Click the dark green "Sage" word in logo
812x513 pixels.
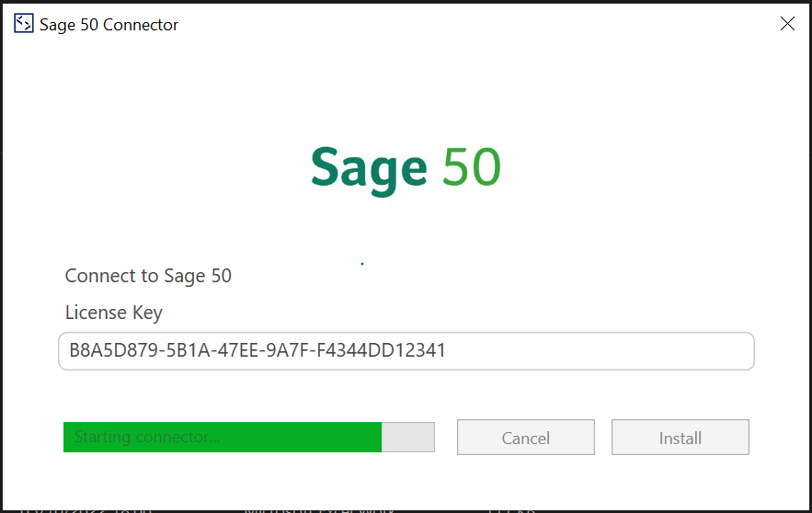369,169
